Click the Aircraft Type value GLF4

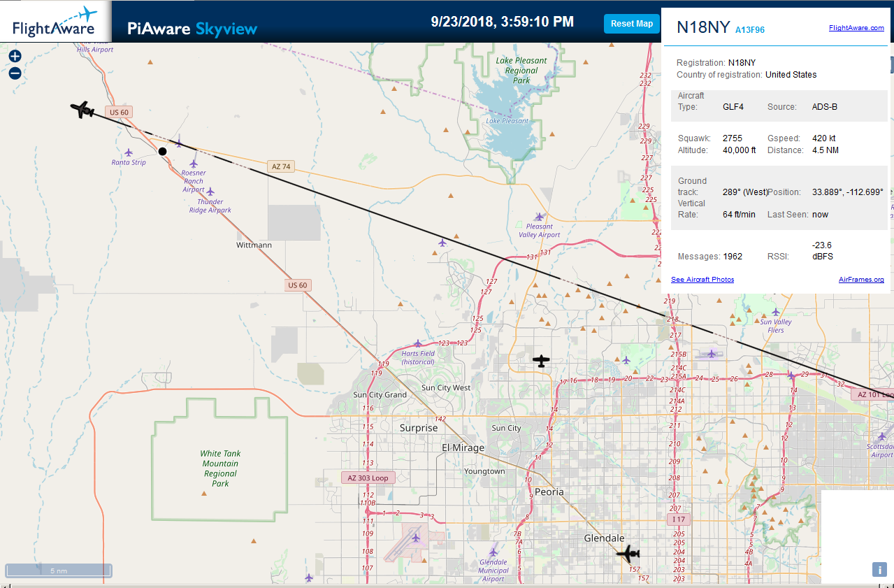tap(733, 107)
